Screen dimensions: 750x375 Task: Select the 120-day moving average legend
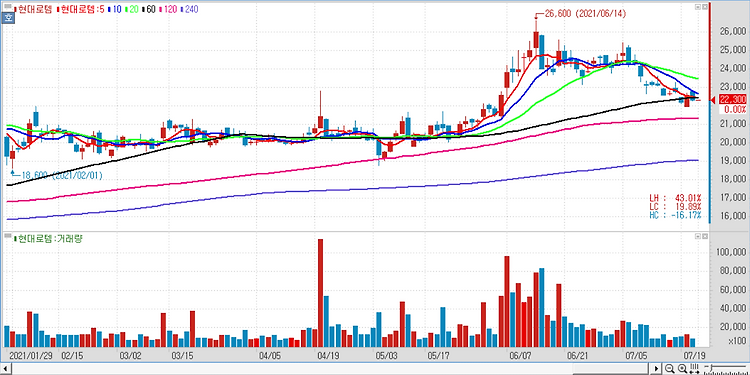click(168, 9)
